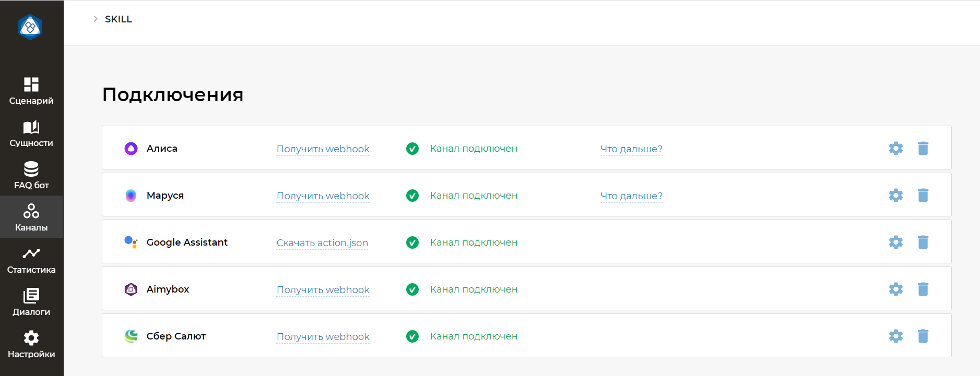The image size is (980, 376).
Task: Click the SKILL breadcrumb label
Action: pyautogui.click(x=119, y=19)
